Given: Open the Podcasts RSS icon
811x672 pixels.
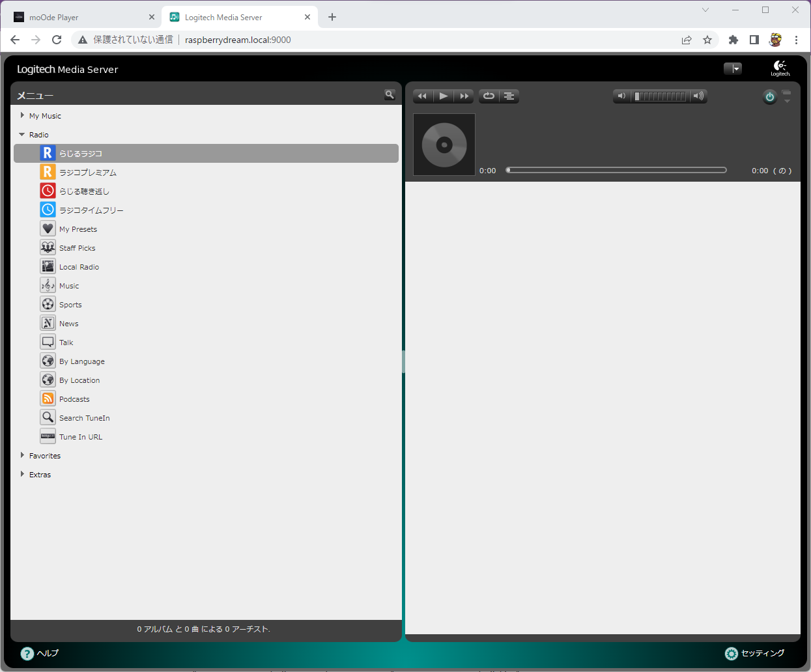Looking at the screenshot, I should [x=48, y=399].
